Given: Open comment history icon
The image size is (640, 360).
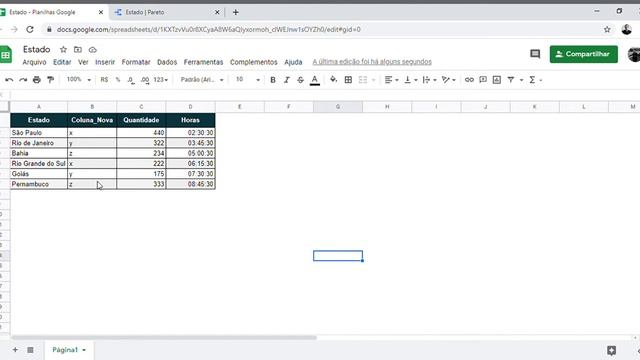Looking at the screenshot, I should tap(535, 54).
